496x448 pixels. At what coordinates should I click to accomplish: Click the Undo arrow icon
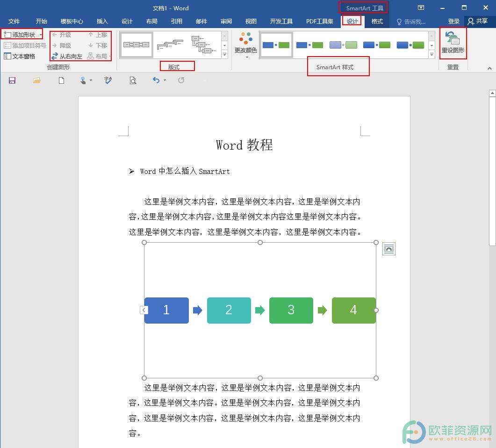[156, 80]
